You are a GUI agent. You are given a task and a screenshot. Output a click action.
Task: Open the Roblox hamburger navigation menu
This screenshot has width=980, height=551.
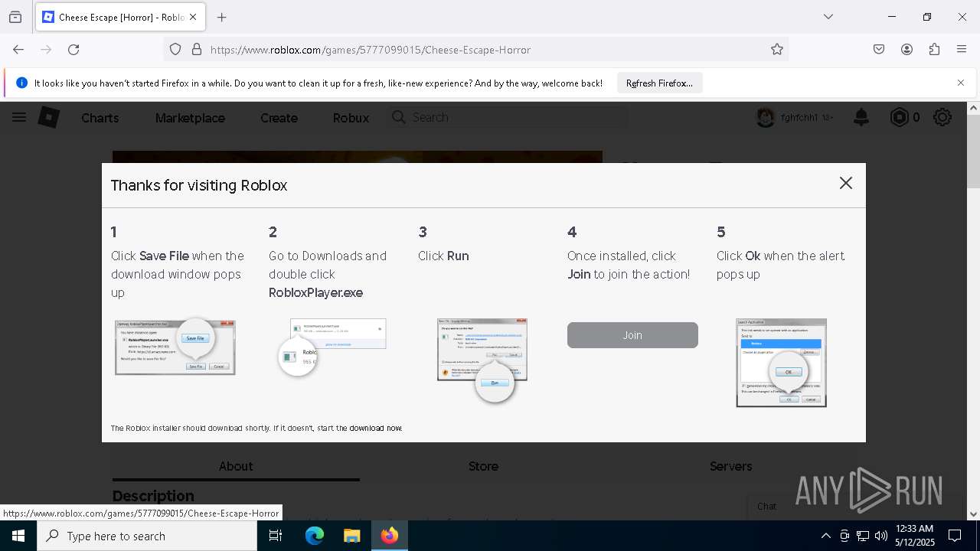coord(19,117)
